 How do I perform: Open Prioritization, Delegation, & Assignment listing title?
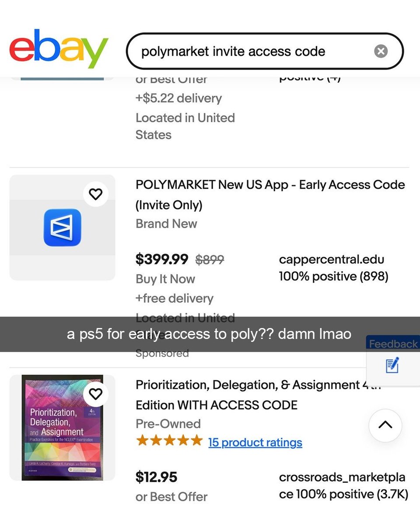258,395
